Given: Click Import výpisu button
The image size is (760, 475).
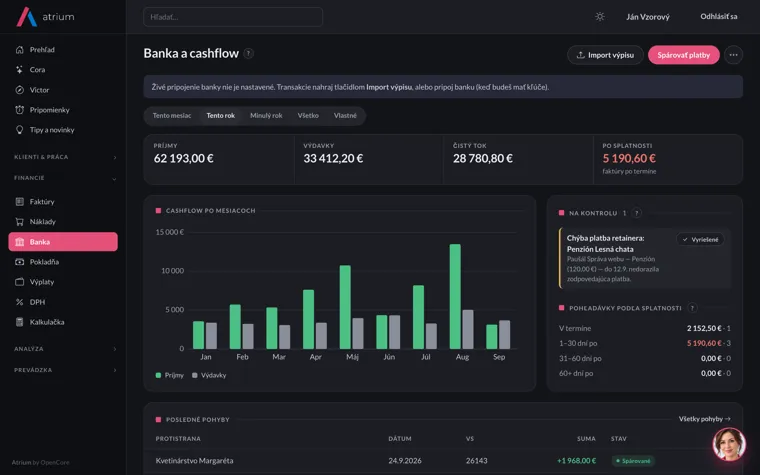Looking at the screenshot, I should click(x=605, y=55).
